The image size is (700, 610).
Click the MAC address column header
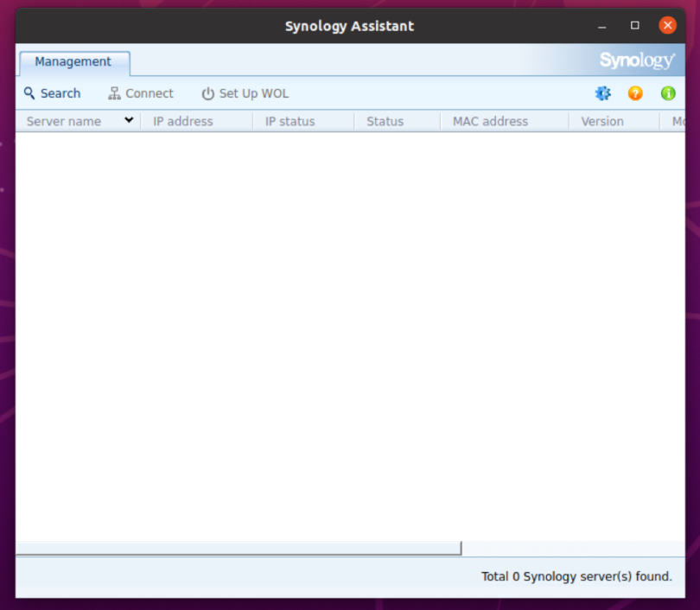[505, 121]
